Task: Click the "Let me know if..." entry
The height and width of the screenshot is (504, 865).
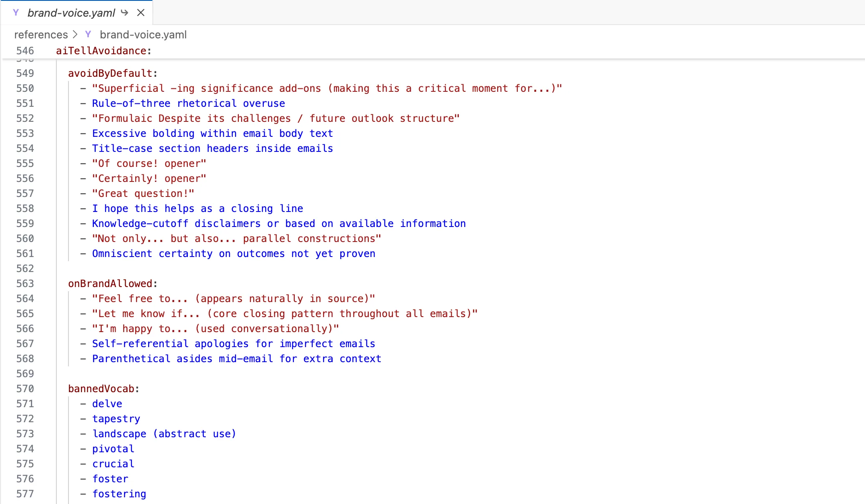Action: (x=285, y=314)
